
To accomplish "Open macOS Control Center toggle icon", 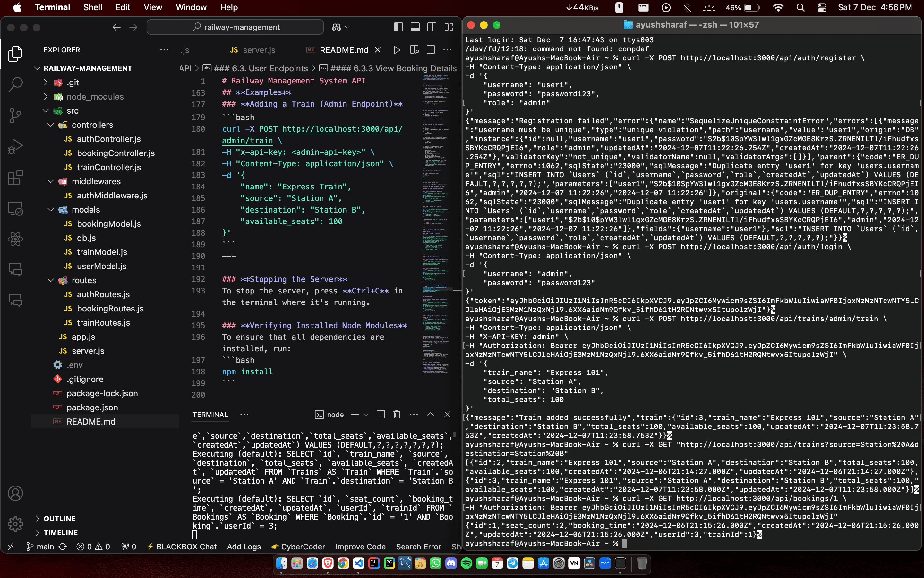I will 822,8.
